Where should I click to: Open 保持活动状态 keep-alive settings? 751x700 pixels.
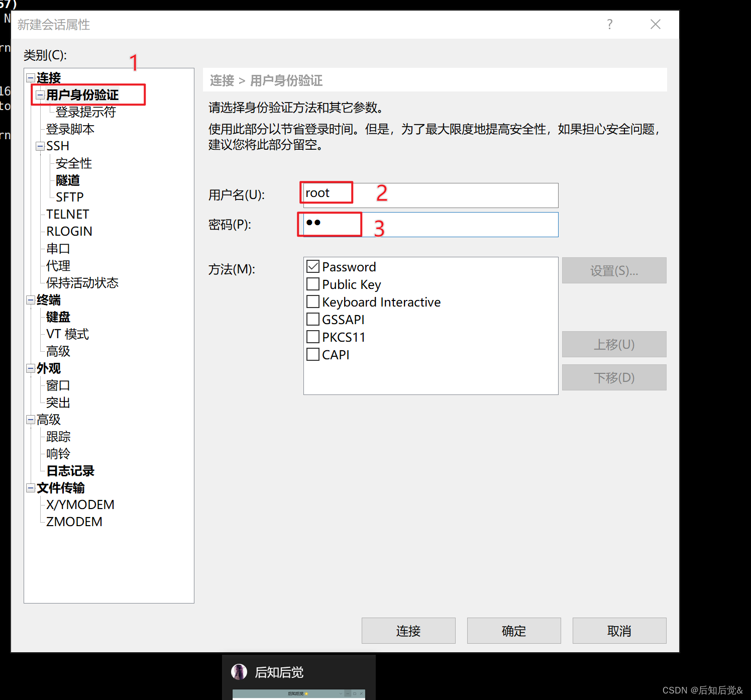click(x=82, y=283)
